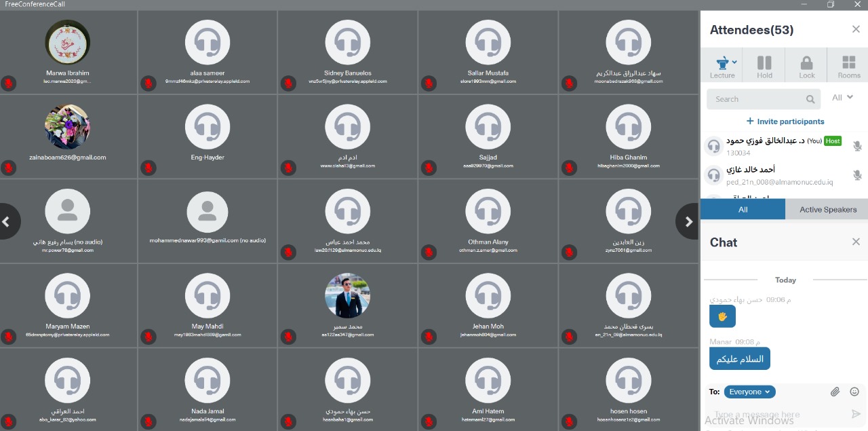Open محمد سمير's profile photo thumbnail

point(348,296)
